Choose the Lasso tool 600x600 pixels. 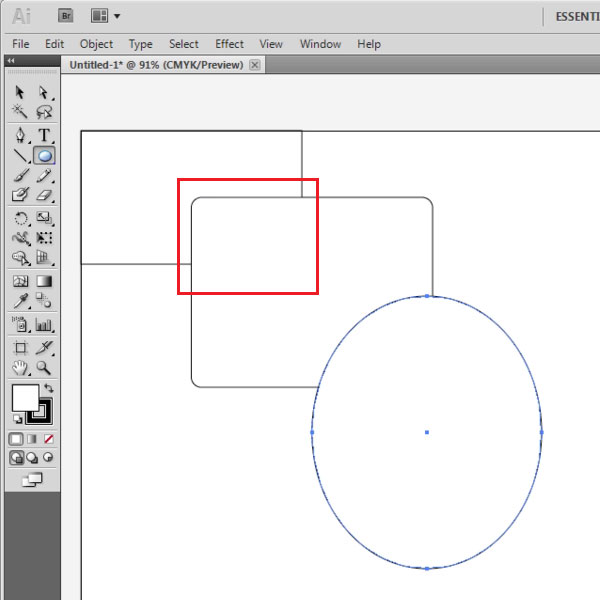pos(44,112)
